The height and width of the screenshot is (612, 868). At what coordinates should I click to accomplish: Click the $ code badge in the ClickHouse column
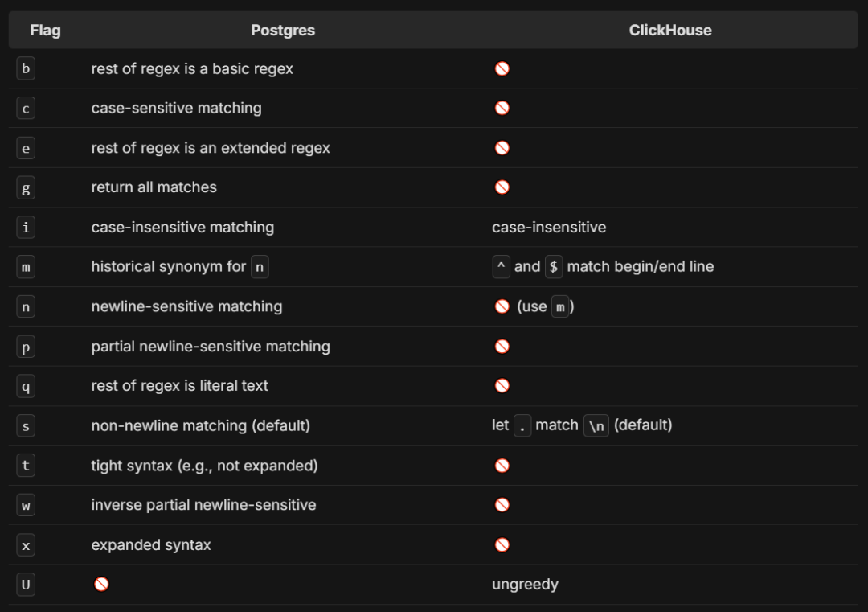(x=554, y=267)
